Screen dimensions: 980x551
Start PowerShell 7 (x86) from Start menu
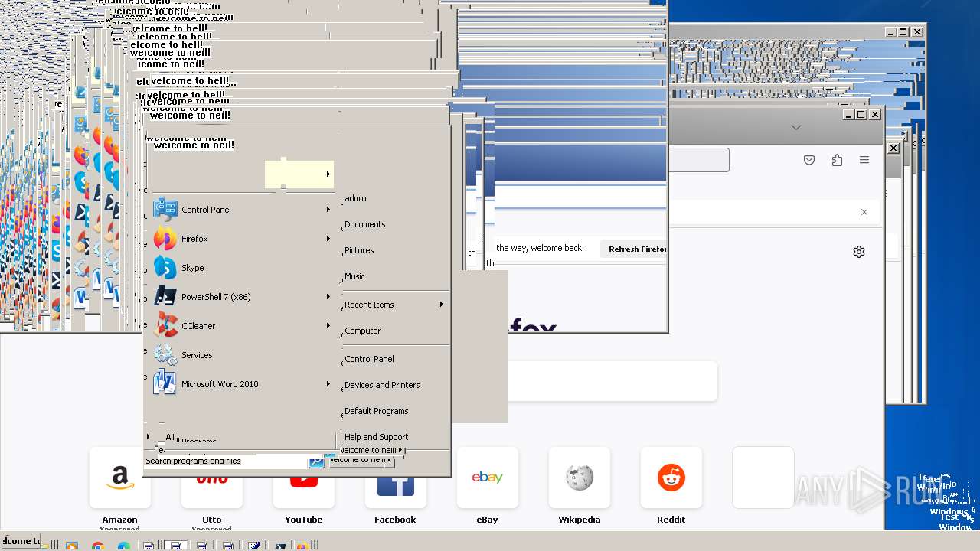(x=165, y=297)
